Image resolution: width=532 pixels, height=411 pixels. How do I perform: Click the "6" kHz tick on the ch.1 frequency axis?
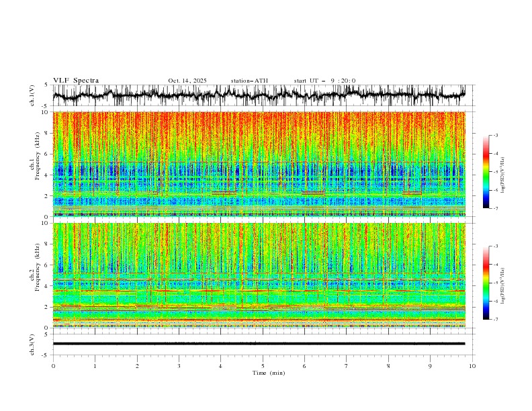(x=46, y=154)
